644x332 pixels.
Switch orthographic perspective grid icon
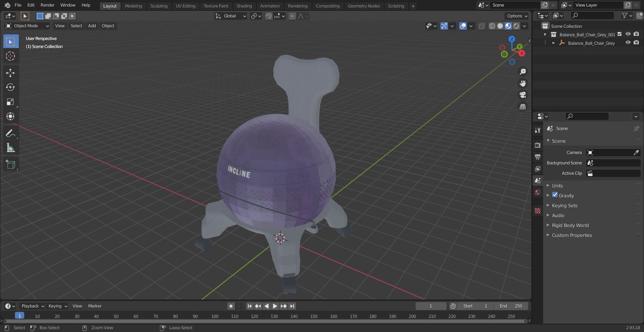coord(522,106)
